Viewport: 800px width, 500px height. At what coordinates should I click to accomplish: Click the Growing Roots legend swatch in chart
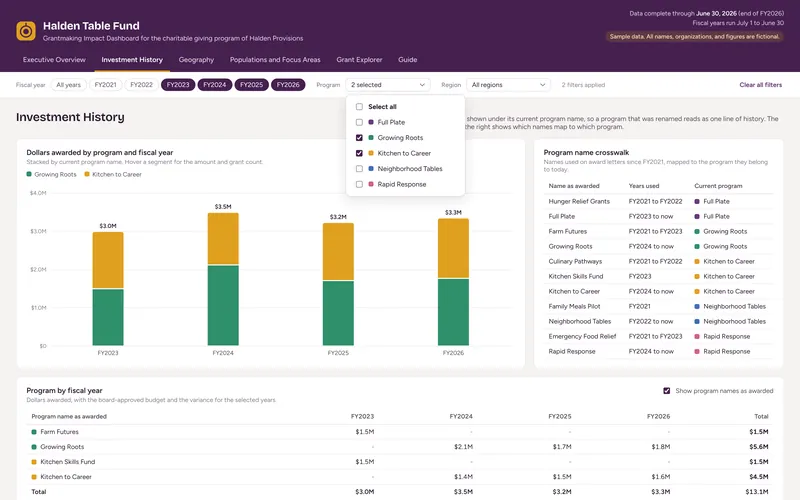(29, 174)
